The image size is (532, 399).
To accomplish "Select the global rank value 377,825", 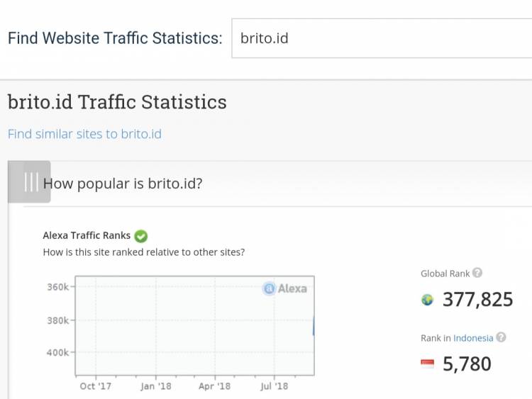I will [477, 300].
